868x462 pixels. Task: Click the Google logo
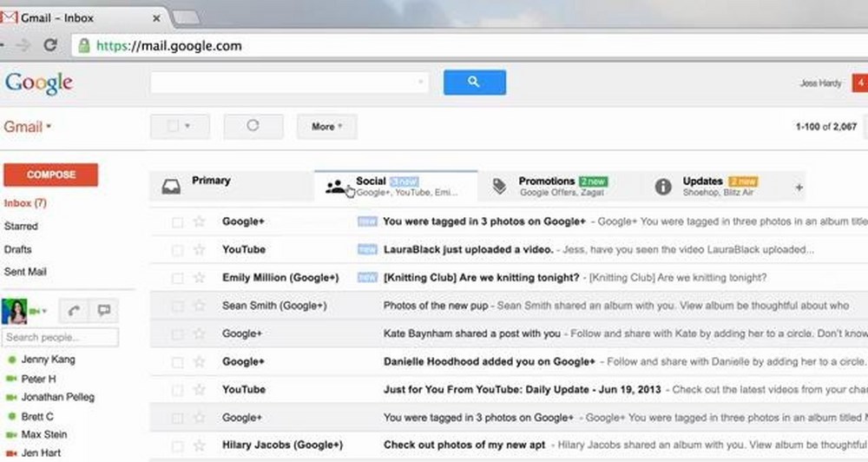[39, 83]
